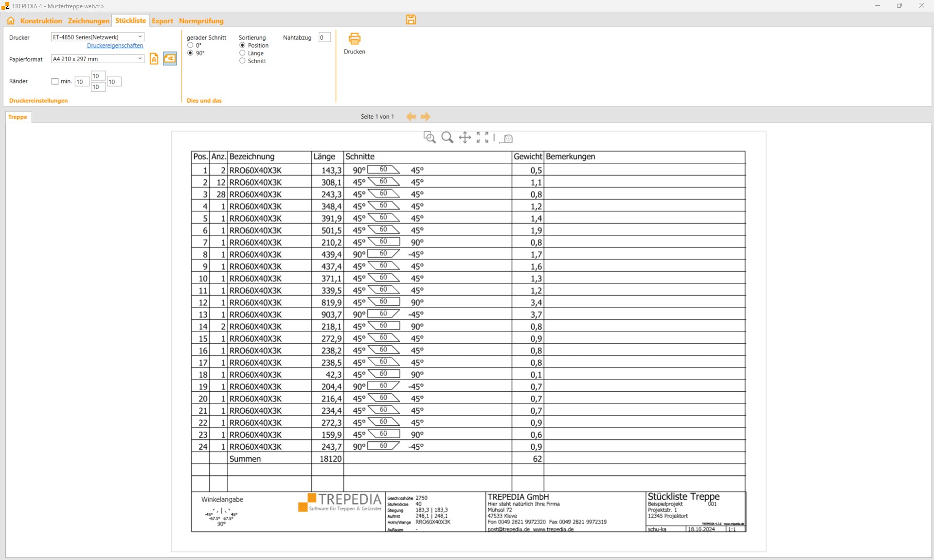This screenshot has width=934, height=560.
Task: Select portrait page orientation icon
Action: pos(154,59)
